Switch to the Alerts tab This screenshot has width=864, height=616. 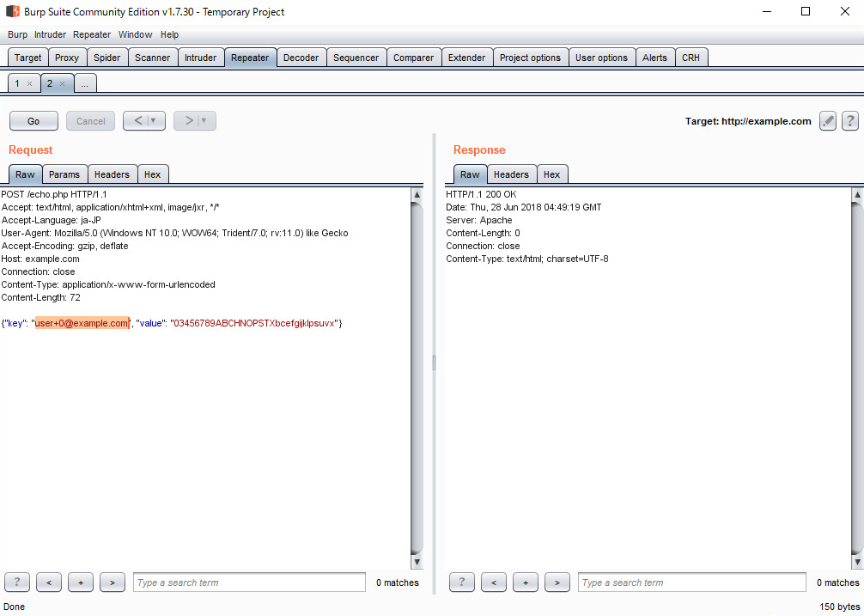654,58
